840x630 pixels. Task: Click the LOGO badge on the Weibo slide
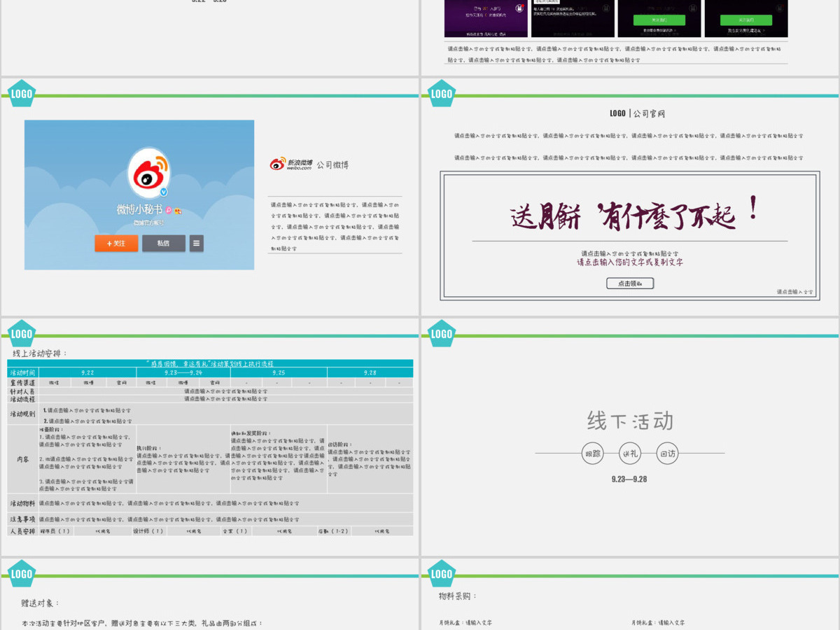22,94
